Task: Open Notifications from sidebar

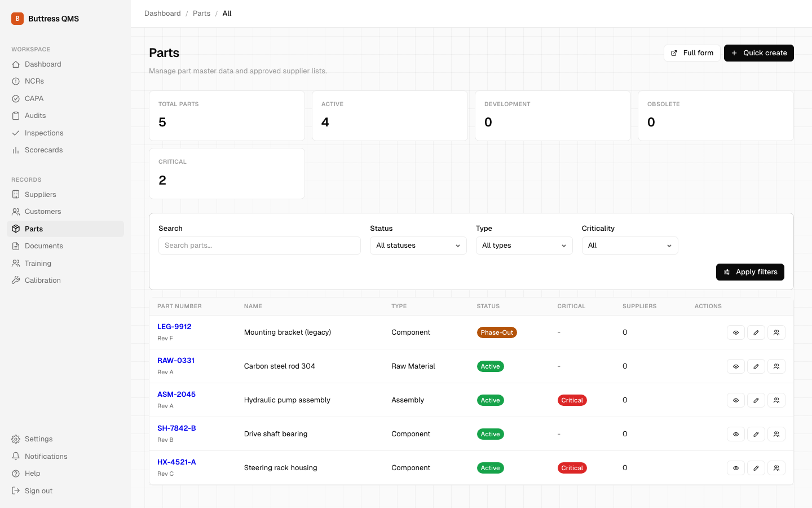Action: coord(65,457)
